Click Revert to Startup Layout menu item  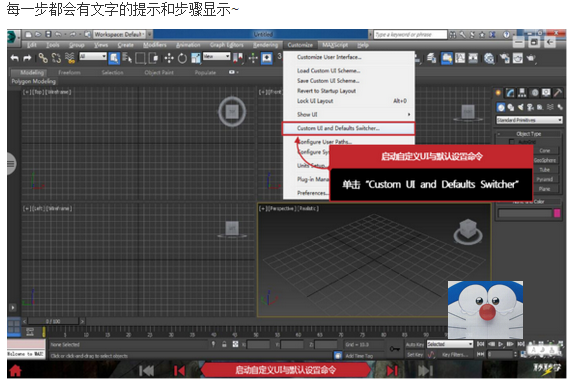[x=349, y=91]
